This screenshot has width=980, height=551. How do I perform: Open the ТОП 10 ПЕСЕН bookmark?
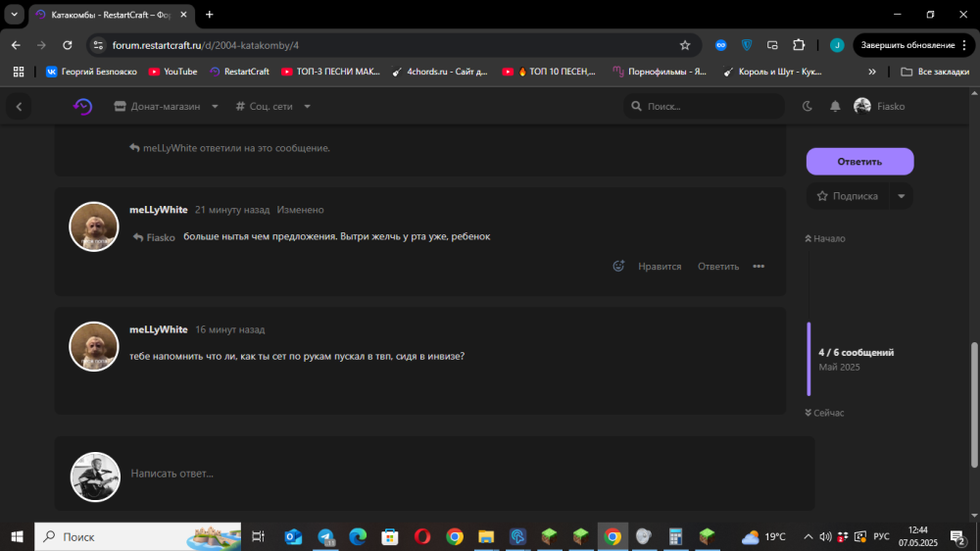(550, 72)
